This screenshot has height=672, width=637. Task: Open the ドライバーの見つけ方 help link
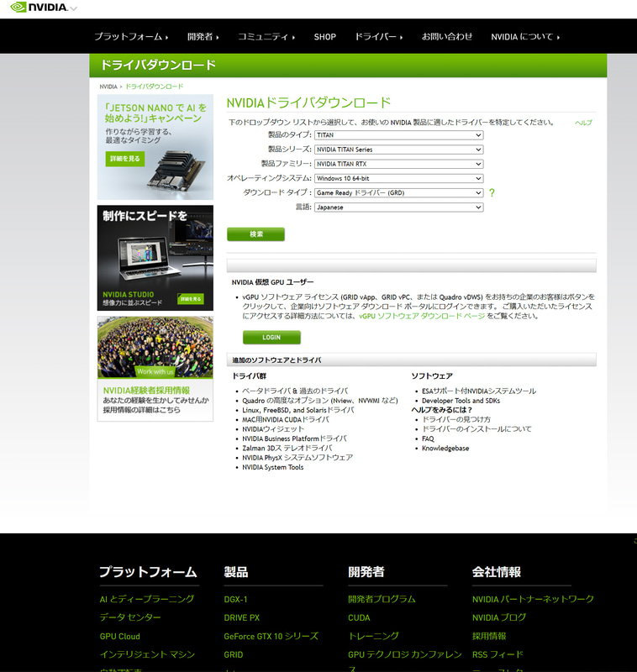click(456, 419)
